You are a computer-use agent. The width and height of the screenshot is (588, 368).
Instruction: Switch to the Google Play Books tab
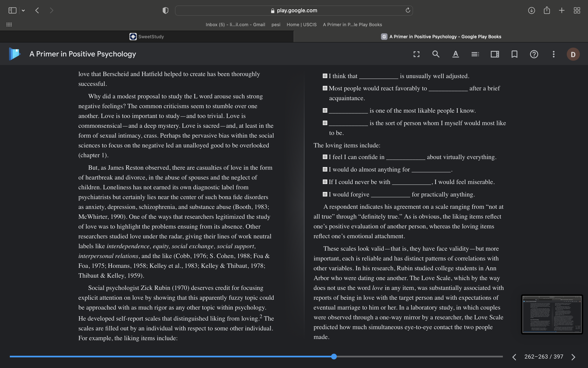point(441,37)
